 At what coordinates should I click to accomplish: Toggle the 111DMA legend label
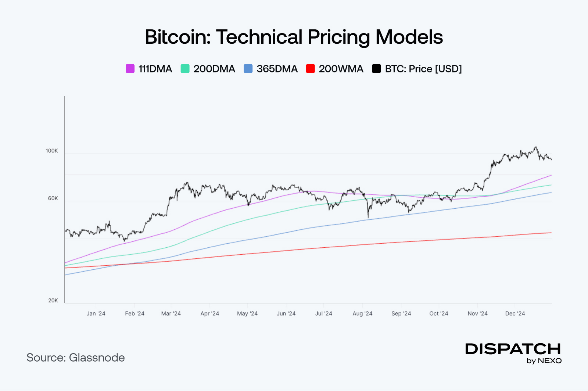point(155,69)
